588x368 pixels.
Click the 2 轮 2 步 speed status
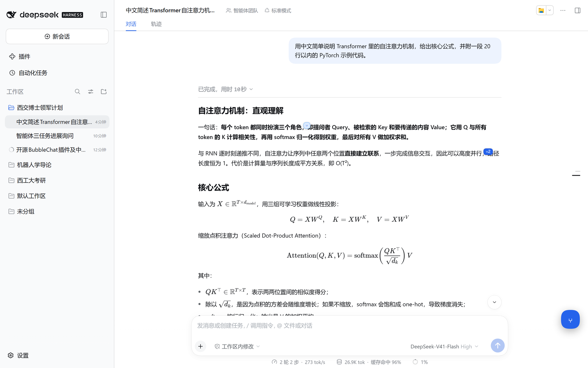pyautogui.click(x=298, y=362)
